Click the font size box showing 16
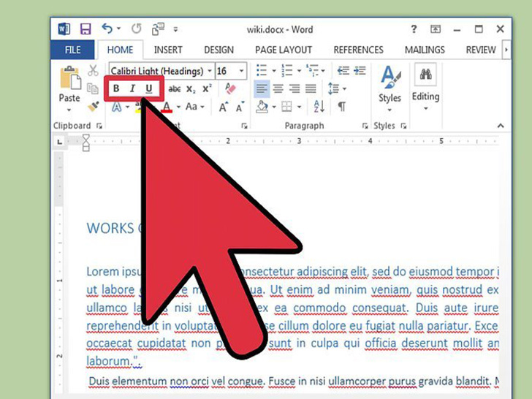This screenshot has width=532, height=399. pos(226,71)
